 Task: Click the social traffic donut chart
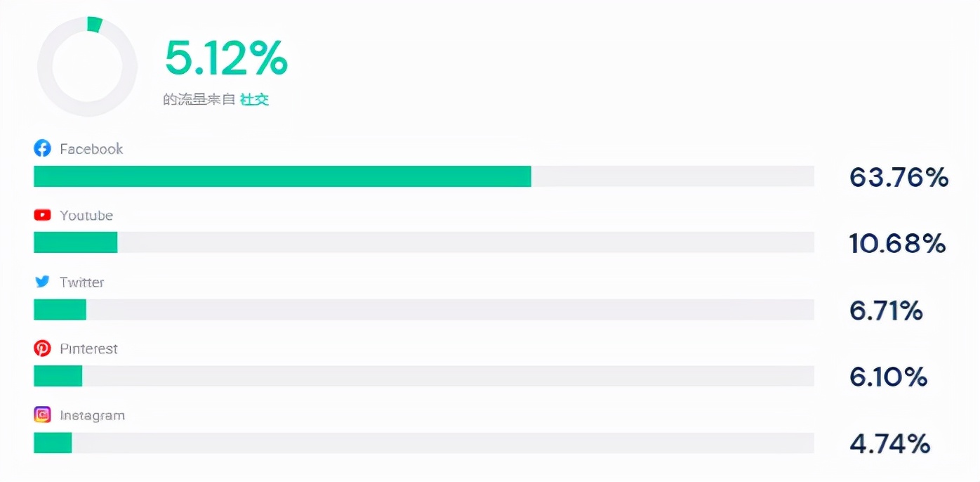click(88, 67)
